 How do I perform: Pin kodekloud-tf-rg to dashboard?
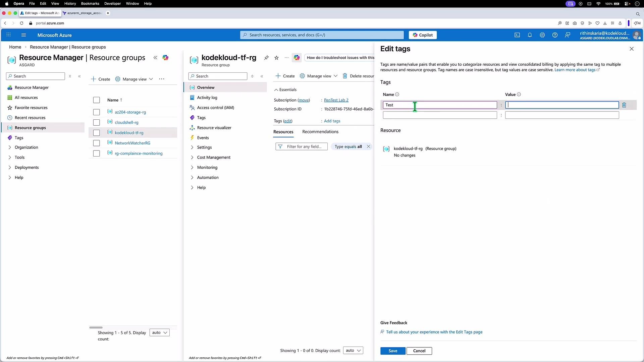(266, 58)
